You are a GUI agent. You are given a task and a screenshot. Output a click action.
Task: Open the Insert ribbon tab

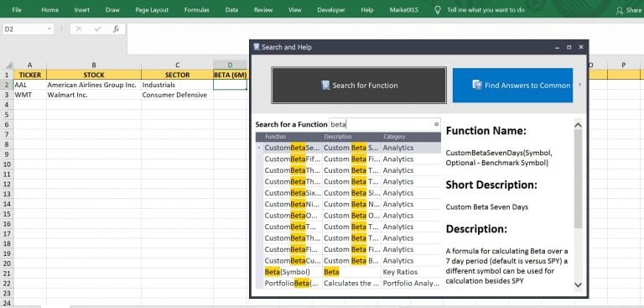81,10
